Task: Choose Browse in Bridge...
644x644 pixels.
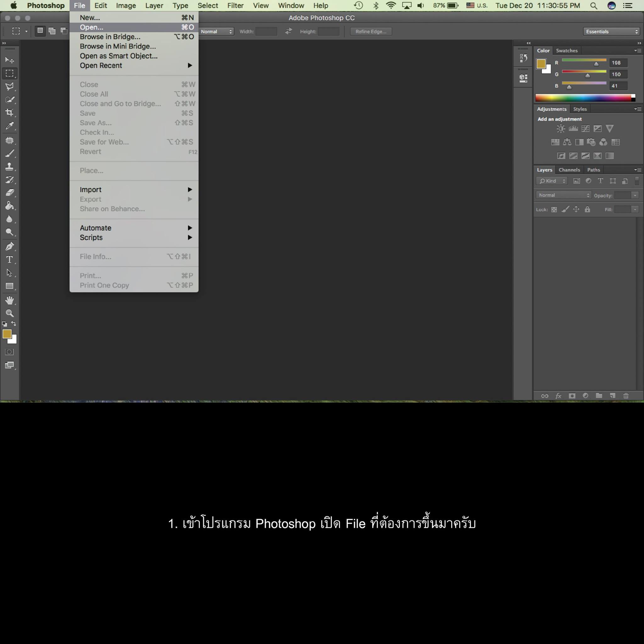Action: [x=134, y=37]
